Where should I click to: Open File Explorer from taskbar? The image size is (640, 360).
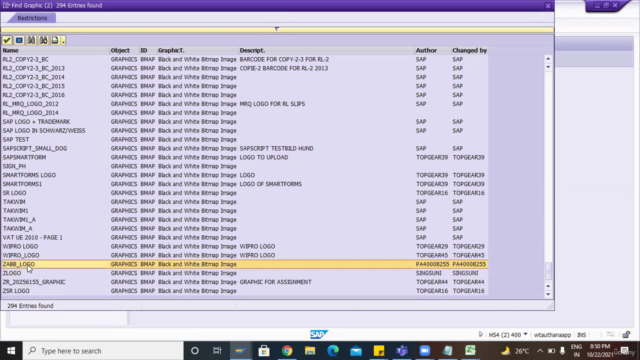[310, 351]
